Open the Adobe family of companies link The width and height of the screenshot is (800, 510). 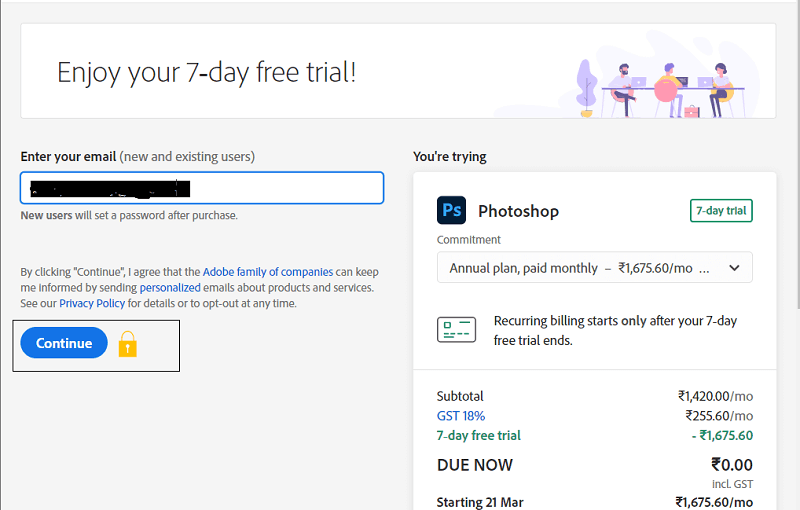point(267,272)
